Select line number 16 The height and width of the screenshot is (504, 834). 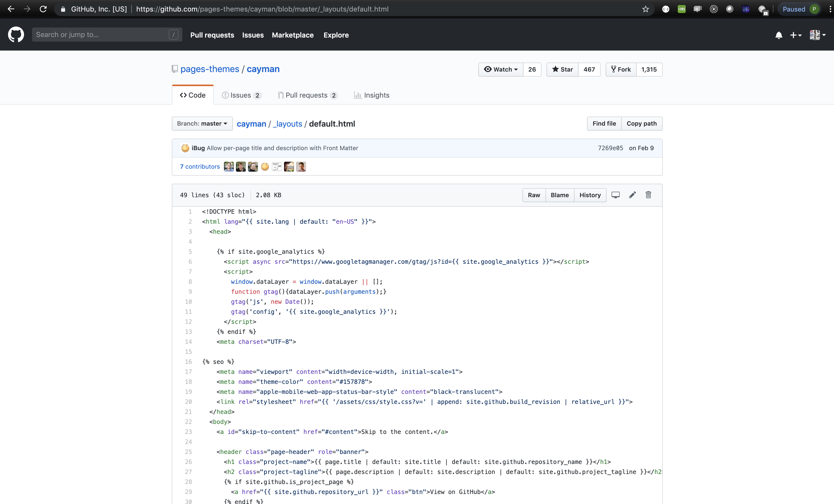point(189,362)
